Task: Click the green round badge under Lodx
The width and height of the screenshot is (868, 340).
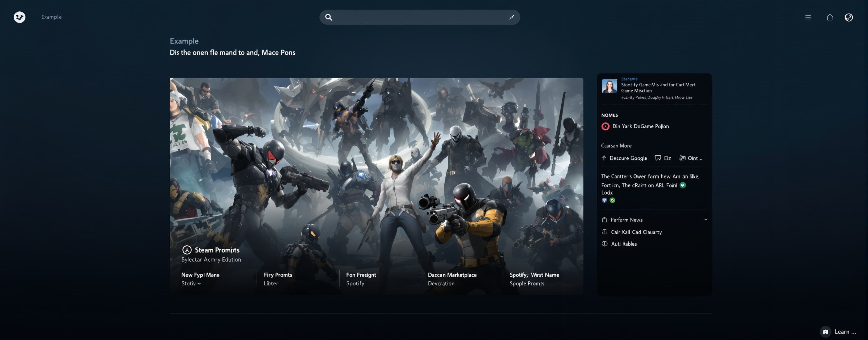Action: click(612, 200)
